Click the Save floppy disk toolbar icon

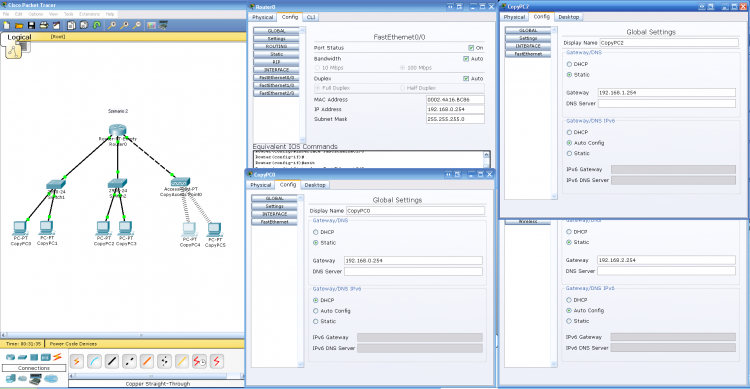[x=31, y=25]
